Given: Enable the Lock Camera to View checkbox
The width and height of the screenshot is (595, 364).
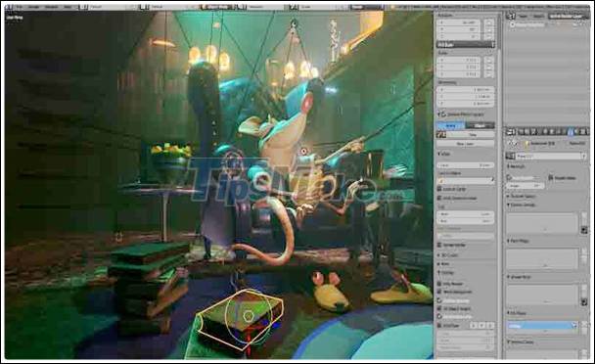Looking at the screenshot, I should [x=439, y=198].
